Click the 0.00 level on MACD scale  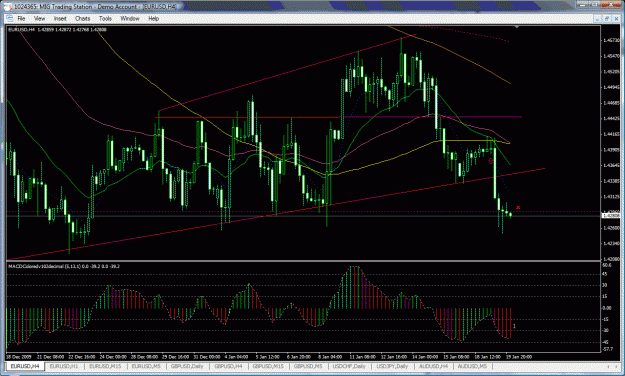click(x=607, y=308)
